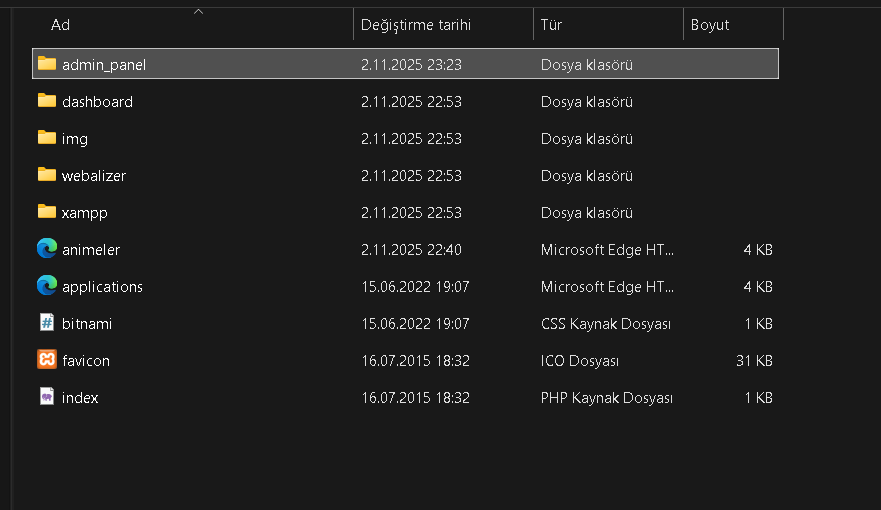Sort by Değiştirme tarihi column header

tap(415, 25)
